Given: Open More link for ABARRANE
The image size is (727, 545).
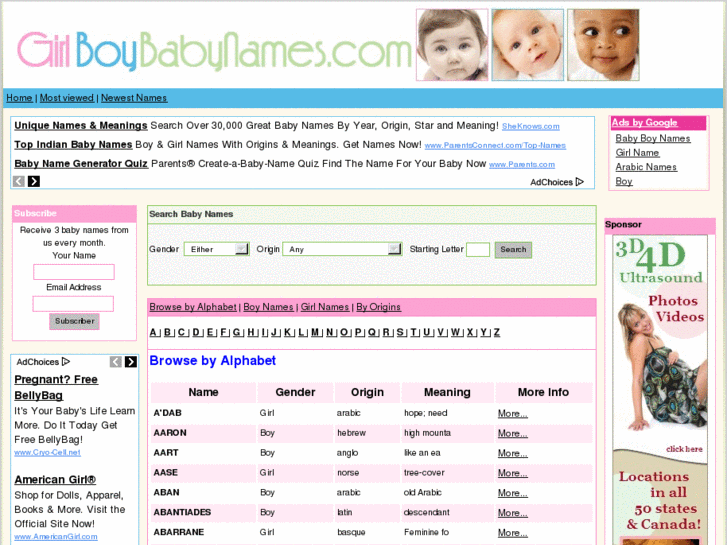Looking at the screenshot, I should click(x=512, y=533).
